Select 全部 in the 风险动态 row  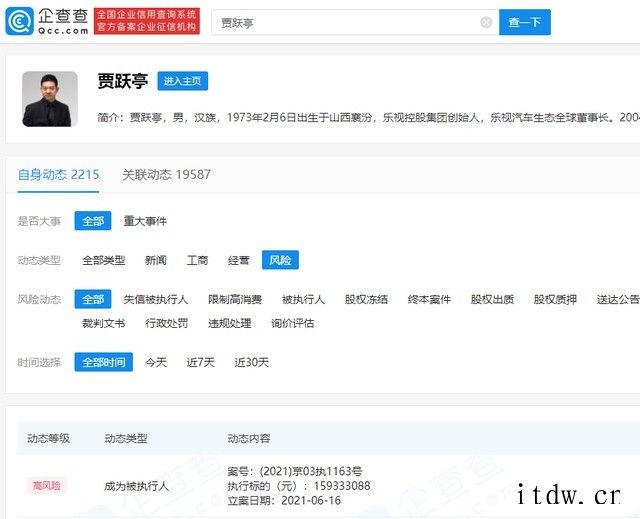click(93, 299)
